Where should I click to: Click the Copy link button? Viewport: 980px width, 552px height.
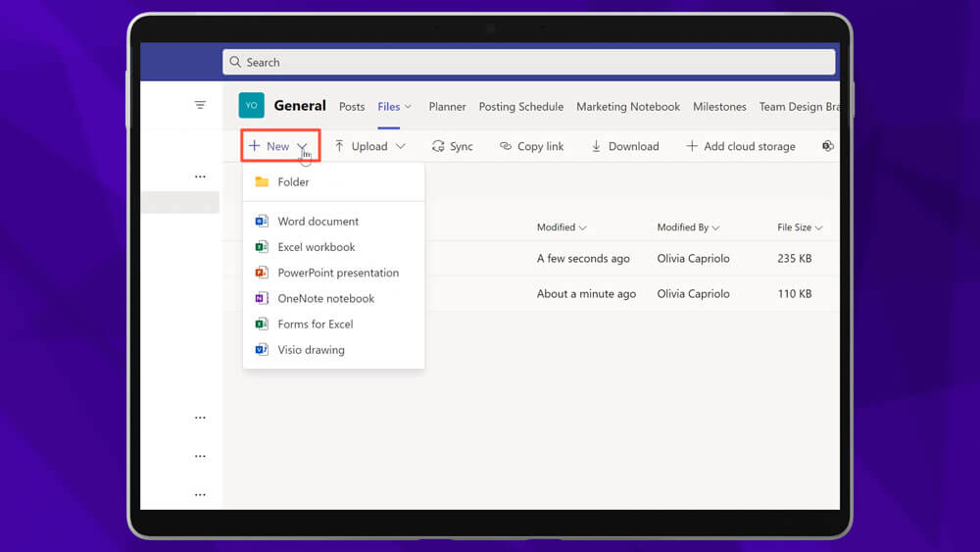pyautogui.click(x=531, y=146)
